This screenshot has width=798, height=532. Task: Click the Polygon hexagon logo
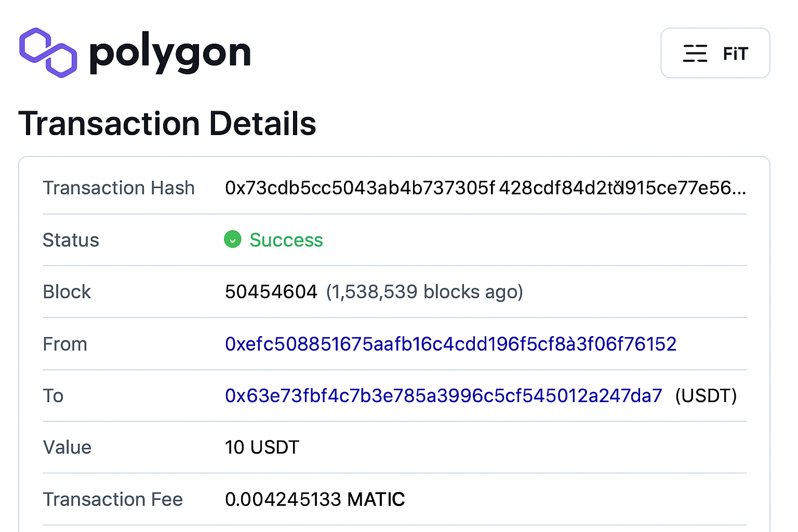[47, 52]
